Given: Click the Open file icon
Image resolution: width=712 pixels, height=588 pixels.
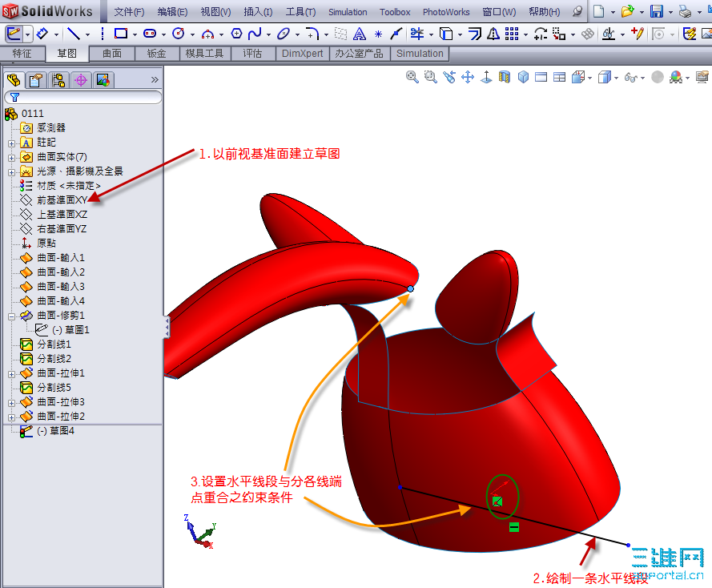Looking at the screenshot, I should 628,11.
